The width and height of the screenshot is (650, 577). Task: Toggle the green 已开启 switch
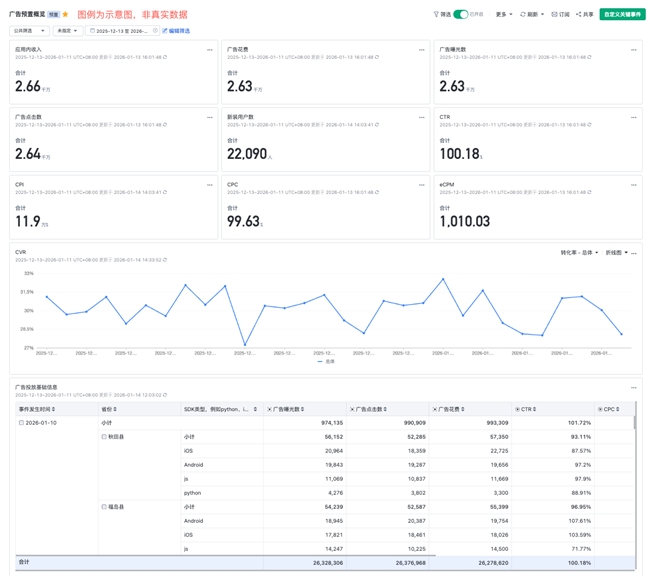pos(460,15)
